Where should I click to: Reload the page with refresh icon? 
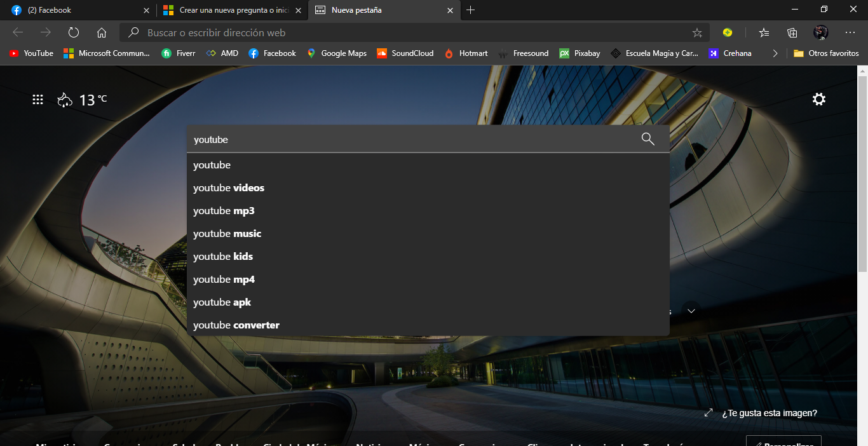coord(74,32)
